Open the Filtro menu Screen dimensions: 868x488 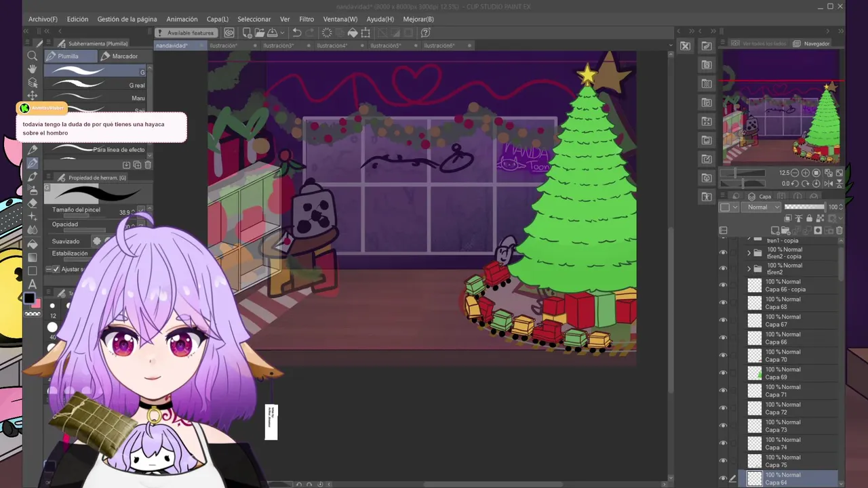[307, 19]
